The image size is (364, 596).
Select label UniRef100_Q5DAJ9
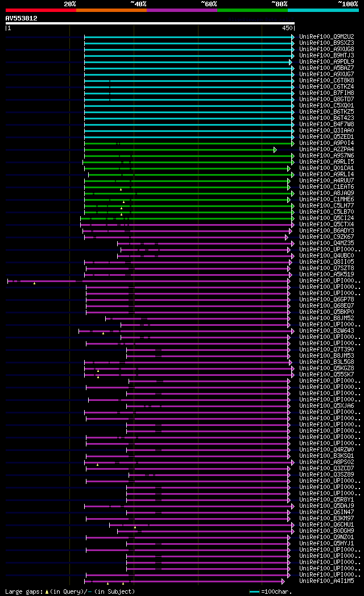[326, 506]
